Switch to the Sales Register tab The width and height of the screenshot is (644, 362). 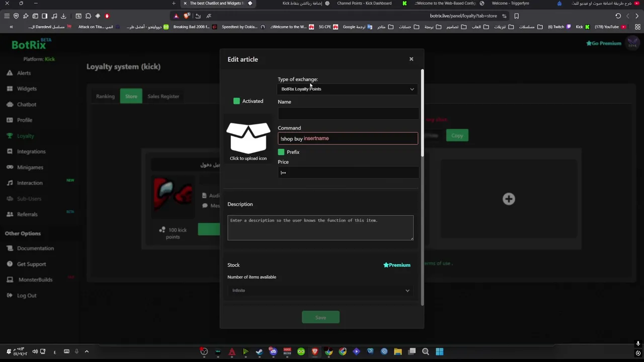(163, 96)
